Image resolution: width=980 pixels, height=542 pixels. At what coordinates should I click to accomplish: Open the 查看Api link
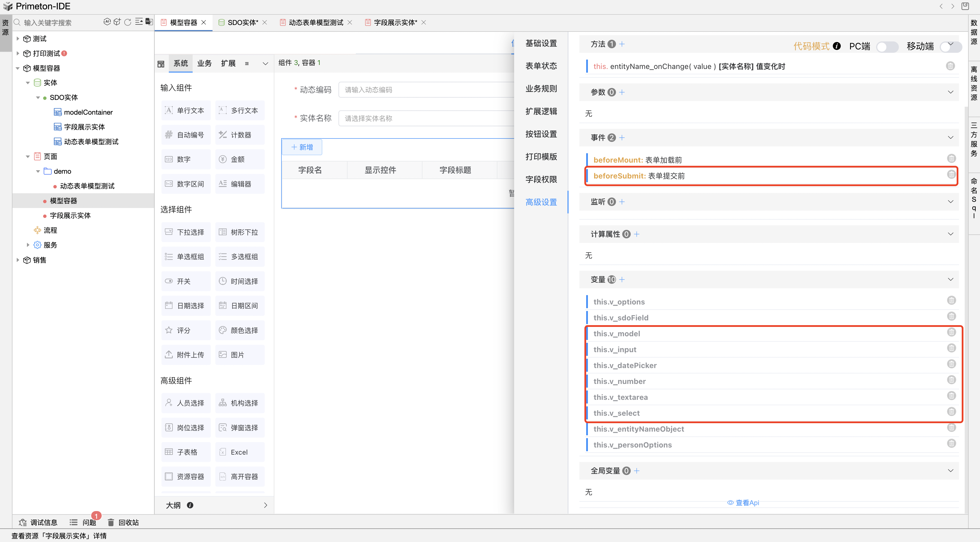pyautogui.click(x=743, y=503)
